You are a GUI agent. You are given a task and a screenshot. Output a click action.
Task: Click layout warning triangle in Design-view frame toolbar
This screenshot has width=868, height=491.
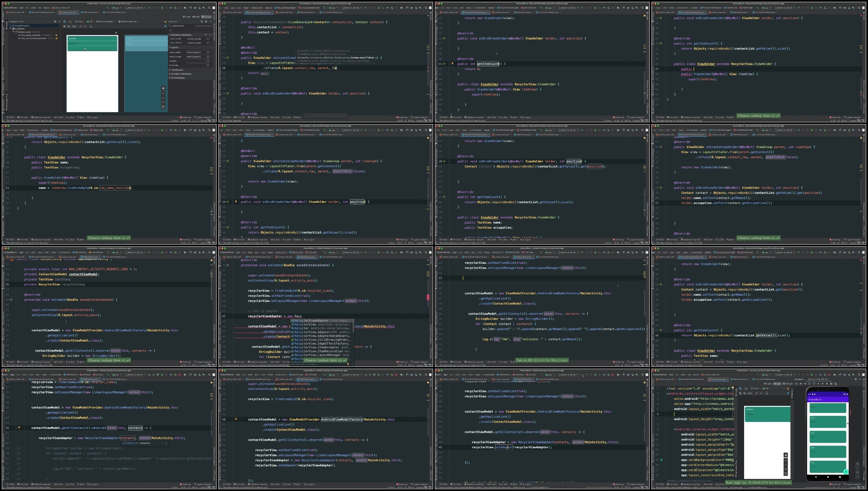[x=165, y=21]
